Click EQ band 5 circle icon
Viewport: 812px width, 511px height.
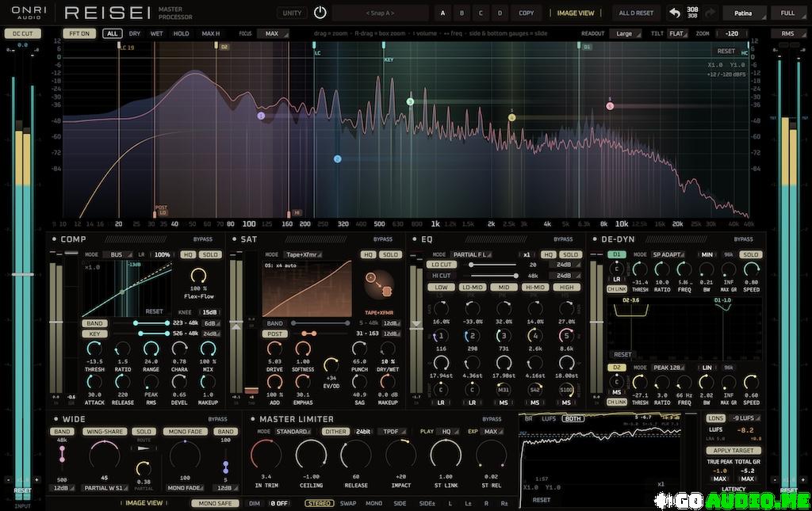pos(566,336)
